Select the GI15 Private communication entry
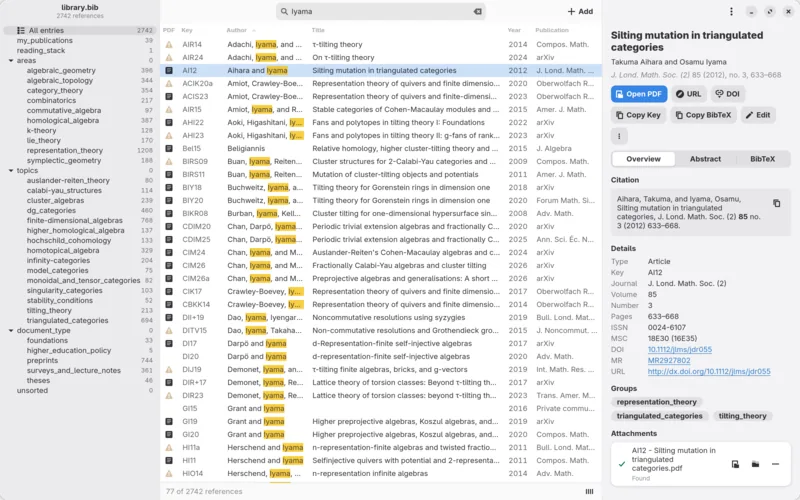 tap(381, 409)
